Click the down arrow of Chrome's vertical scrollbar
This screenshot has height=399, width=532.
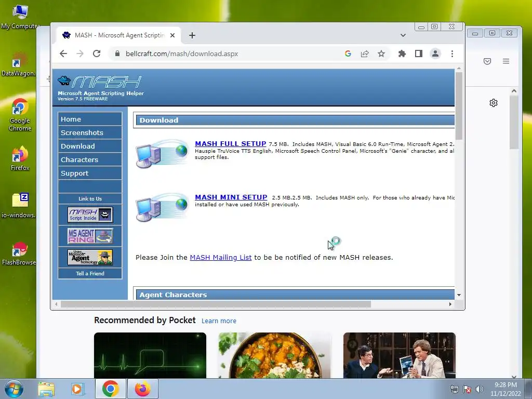click(x=459, y=295)
